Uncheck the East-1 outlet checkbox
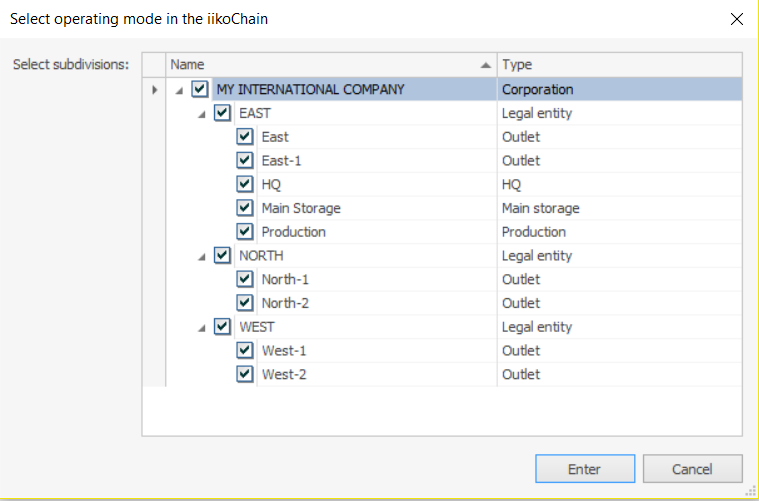759x501 pixels. (x=245, y=160)
